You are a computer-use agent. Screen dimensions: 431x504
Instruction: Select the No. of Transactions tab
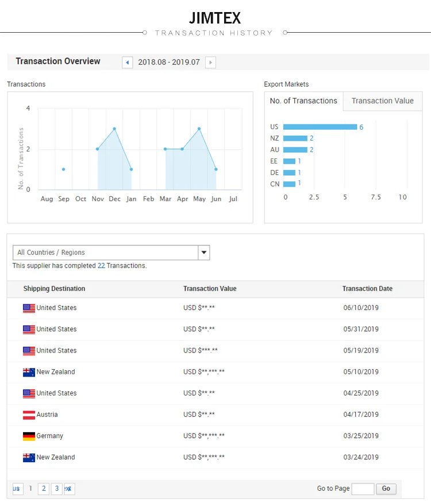(303, 101)
